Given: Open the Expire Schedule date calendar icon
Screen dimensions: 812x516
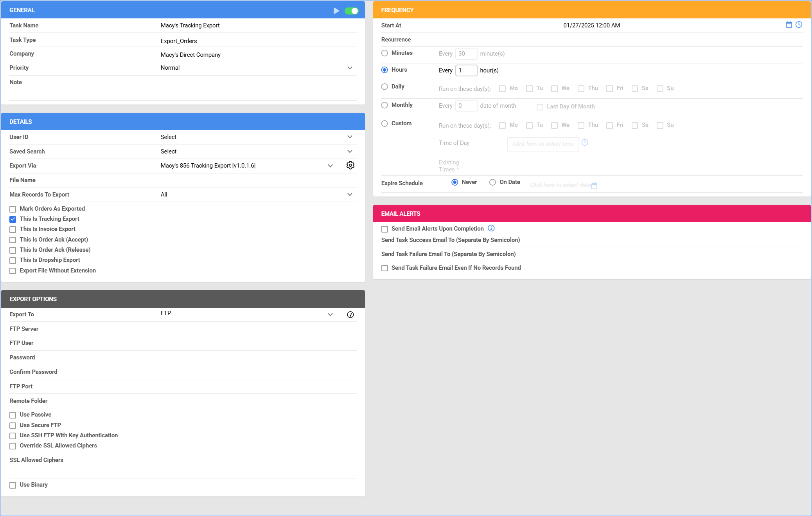Looking at the screenshot, I should tap(594, 186).
